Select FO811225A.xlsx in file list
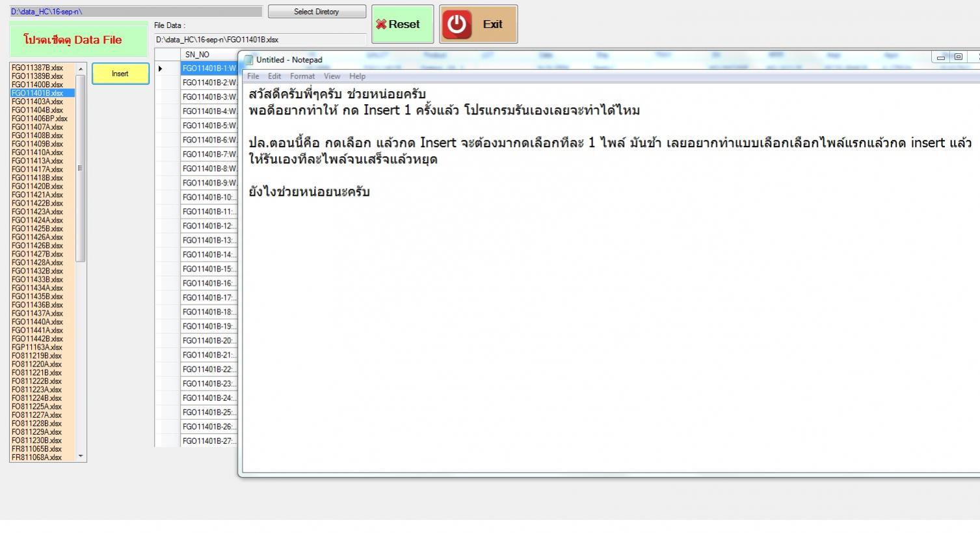 [37, 406]
